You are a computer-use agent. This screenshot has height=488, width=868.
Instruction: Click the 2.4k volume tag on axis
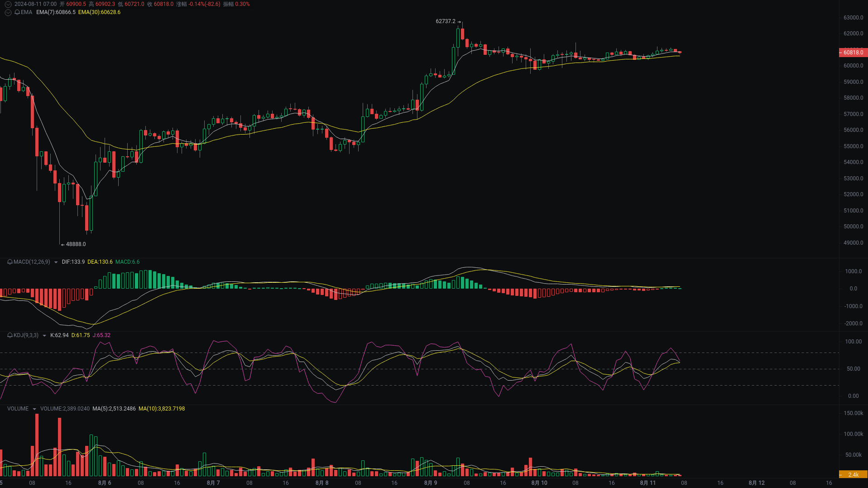point(853,474)
